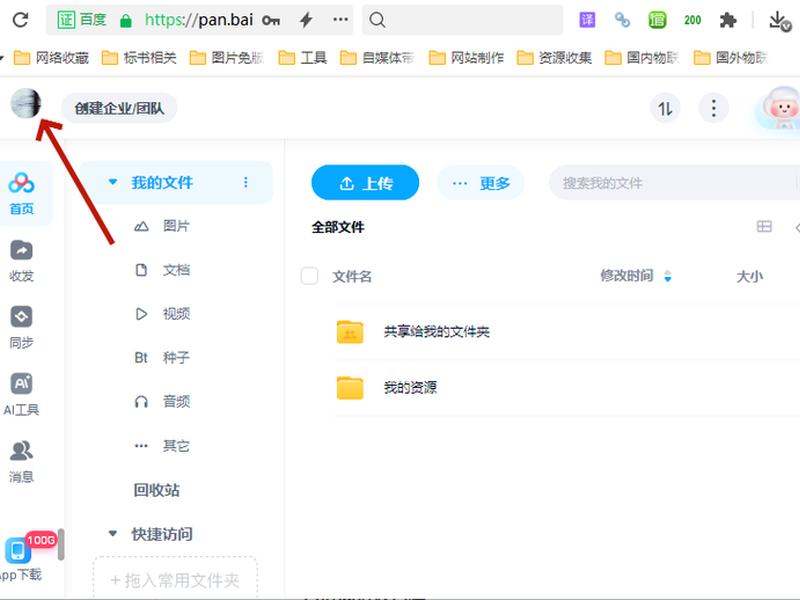Select 种子 category in file tree

(176, 358)
